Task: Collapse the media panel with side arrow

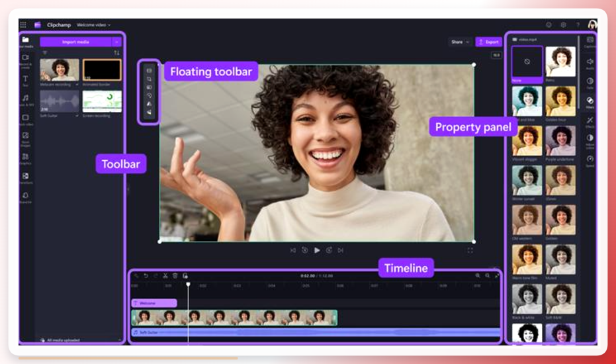Action: click(128, 189)
